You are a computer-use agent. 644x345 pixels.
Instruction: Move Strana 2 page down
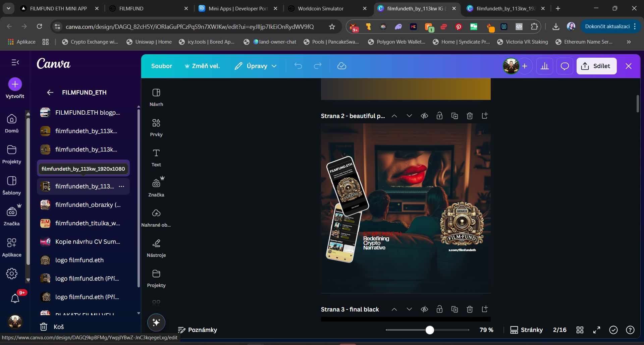tap(409, 116)
